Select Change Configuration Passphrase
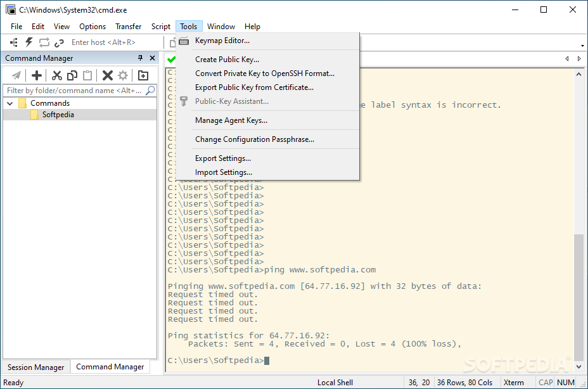588x389 pixels. coord(267,139)
